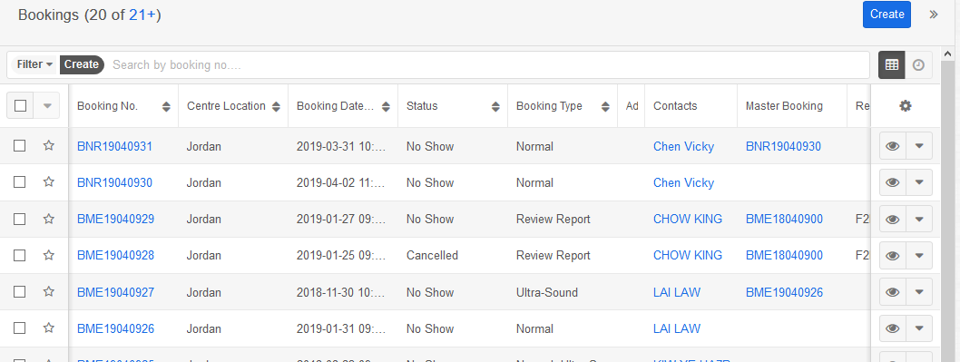This screenshot has height=362, width=960.
Task: Expand the double chevron panel toggle
Action: click(x=934, y=14)
